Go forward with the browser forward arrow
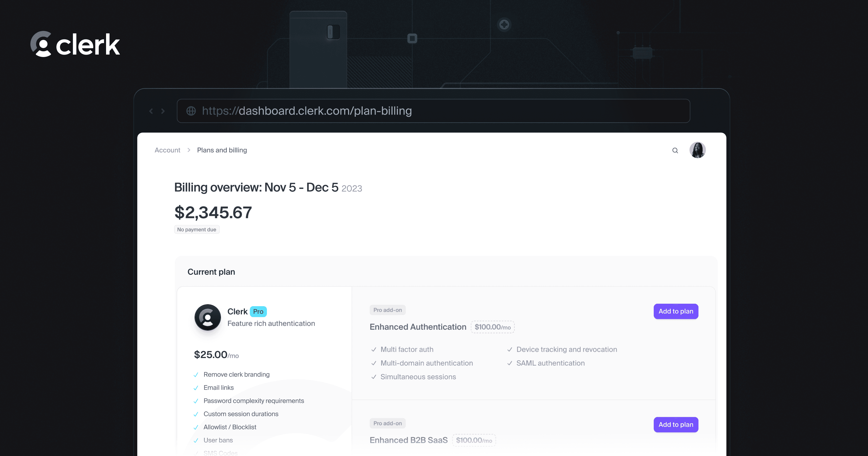 click(163, 111)
